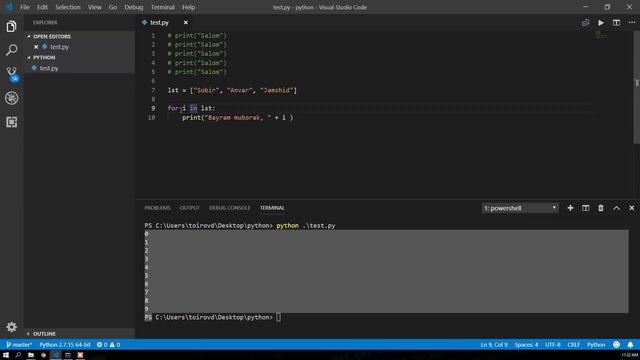The width and height of the screenshot is (640, 360).
Task: Maximize the terminal panel with up chevron
Action: point(616,208)
